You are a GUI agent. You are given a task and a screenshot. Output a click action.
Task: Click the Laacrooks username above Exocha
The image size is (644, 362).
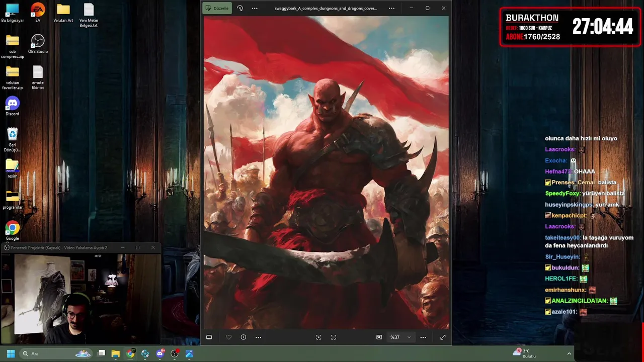tap(560, 149)
